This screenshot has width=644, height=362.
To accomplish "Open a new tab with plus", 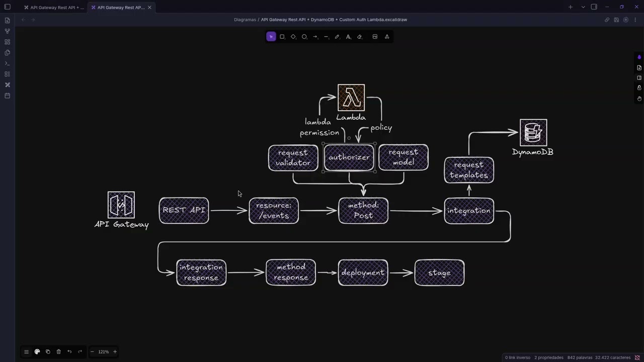I will click(571, 7).
